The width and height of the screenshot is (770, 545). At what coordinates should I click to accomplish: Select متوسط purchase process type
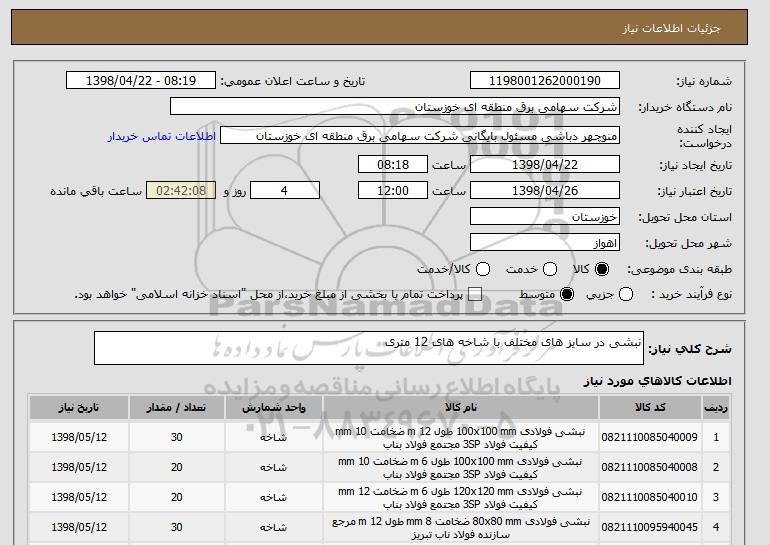567,294
